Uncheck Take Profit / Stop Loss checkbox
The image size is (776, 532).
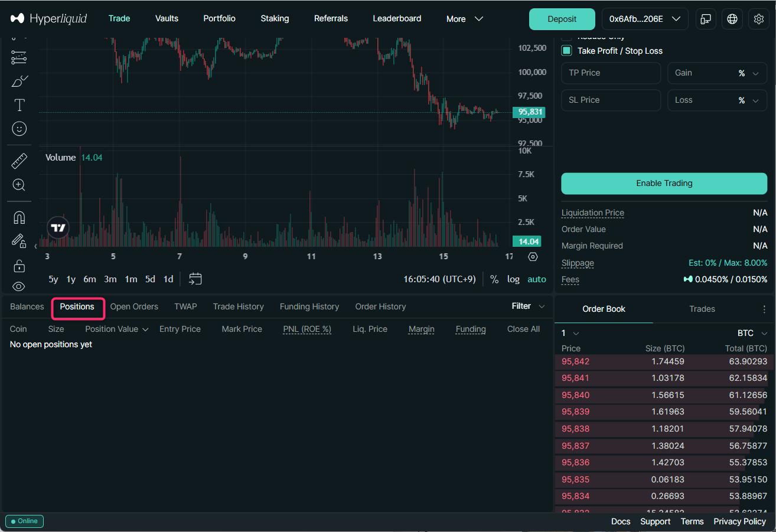(x=567, y=51)
